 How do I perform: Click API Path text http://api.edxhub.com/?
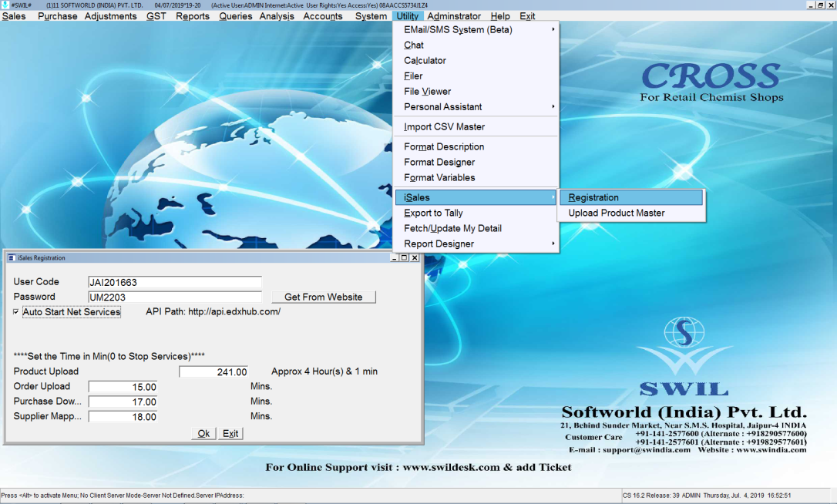[234, 312]
